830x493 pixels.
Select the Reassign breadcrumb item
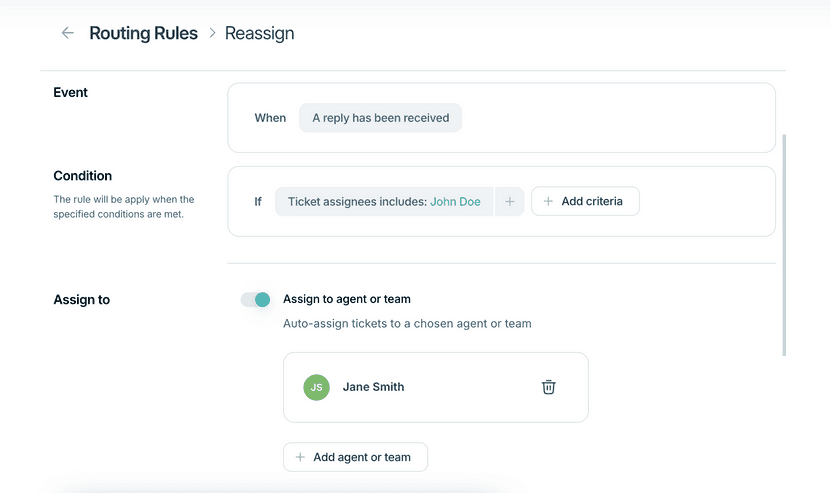(259, 33)
